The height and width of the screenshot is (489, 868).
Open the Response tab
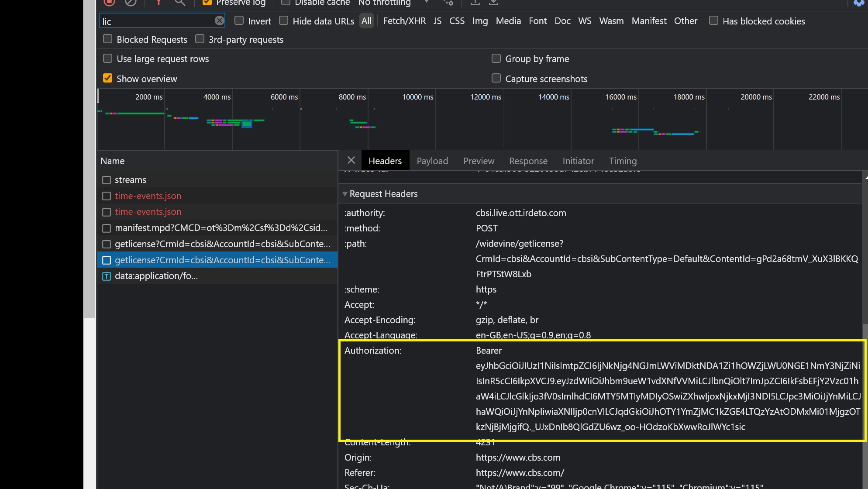[528, 161]
